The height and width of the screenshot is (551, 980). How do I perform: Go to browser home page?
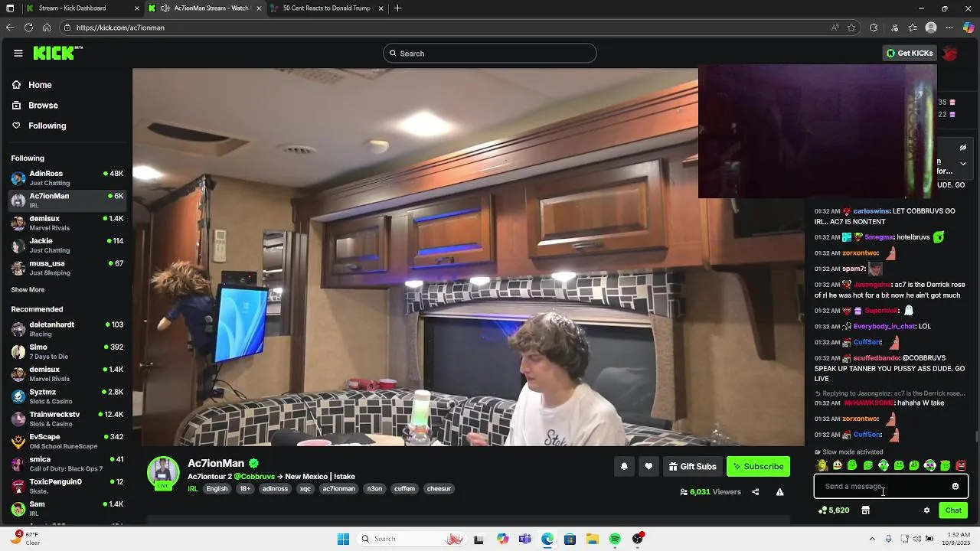[x=47, y=28]
